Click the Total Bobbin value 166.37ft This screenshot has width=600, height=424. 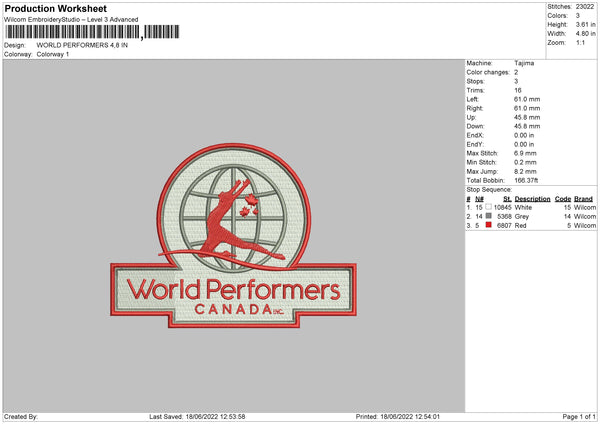(x=526, y=180)
